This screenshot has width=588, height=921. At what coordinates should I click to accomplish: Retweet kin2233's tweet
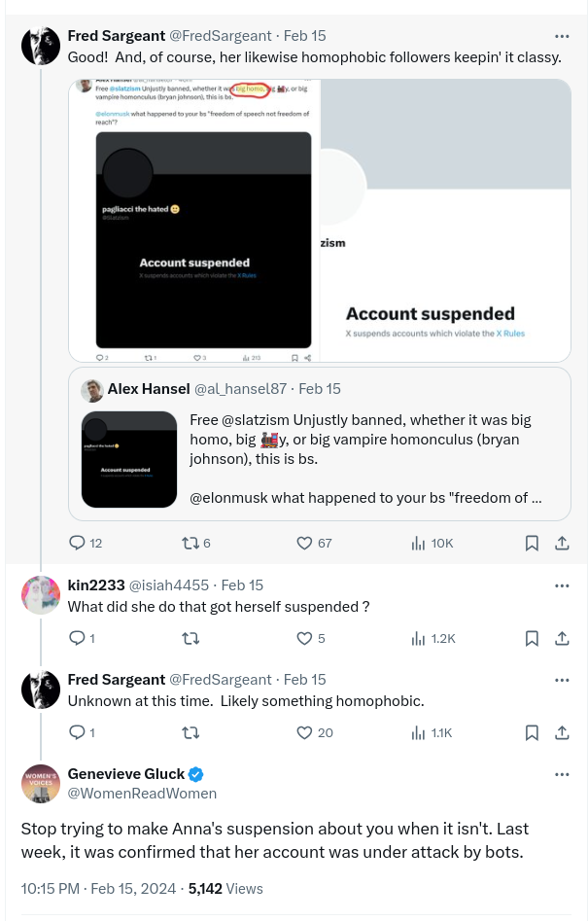[190, 638]
